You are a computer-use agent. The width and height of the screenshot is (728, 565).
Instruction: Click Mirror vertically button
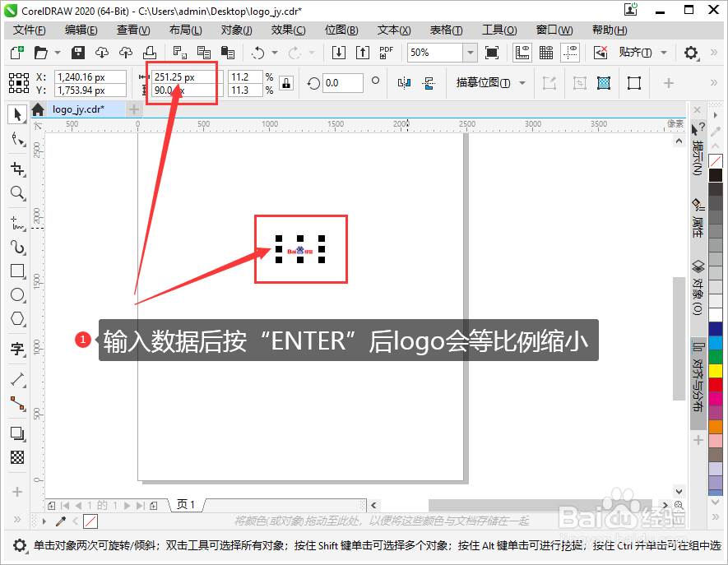click(429, 84)
